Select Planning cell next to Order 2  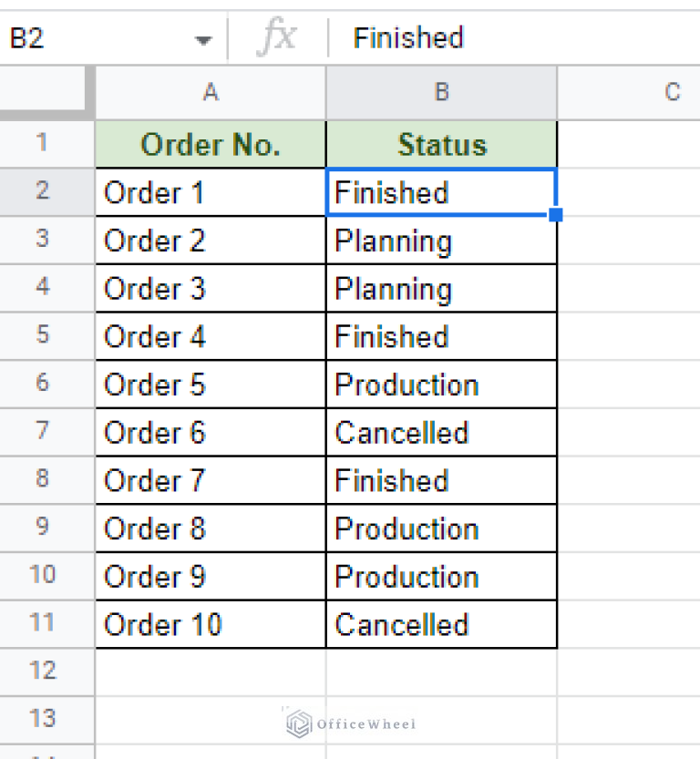(441, 241)
